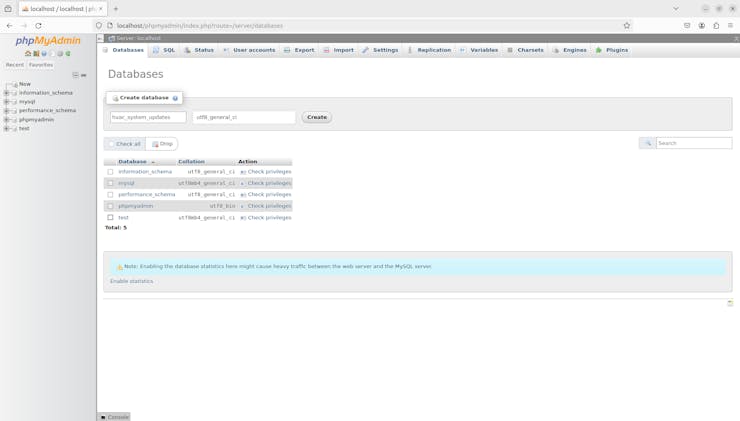Check privileges for information_schema
This screenshot has height=421, width=740.
tap(266, 172)
